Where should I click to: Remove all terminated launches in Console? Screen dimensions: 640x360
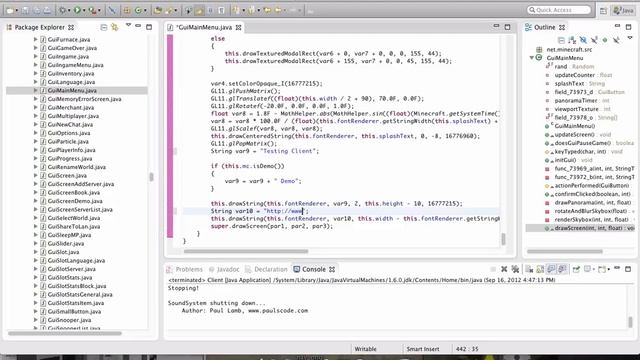point(516,269)
